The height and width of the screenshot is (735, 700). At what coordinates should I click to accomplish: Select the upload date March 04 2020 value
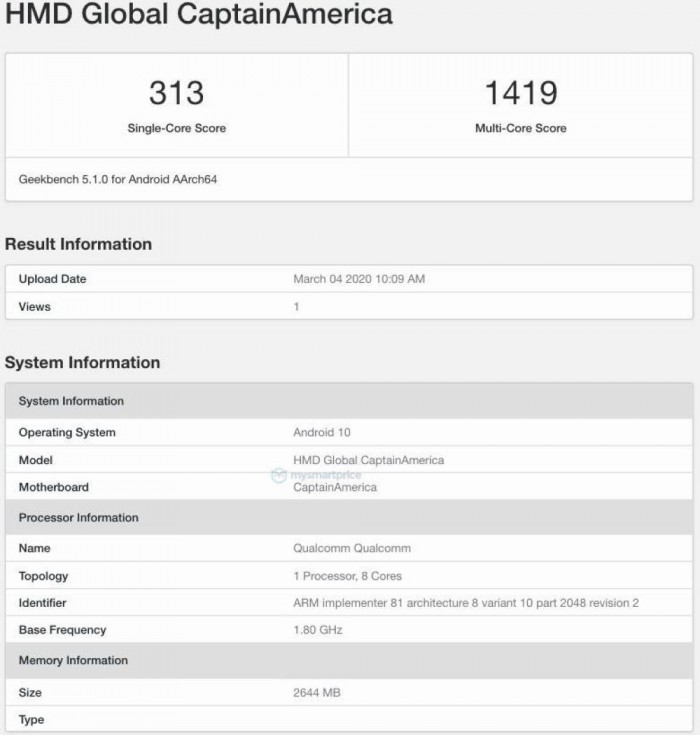[359, 279]
